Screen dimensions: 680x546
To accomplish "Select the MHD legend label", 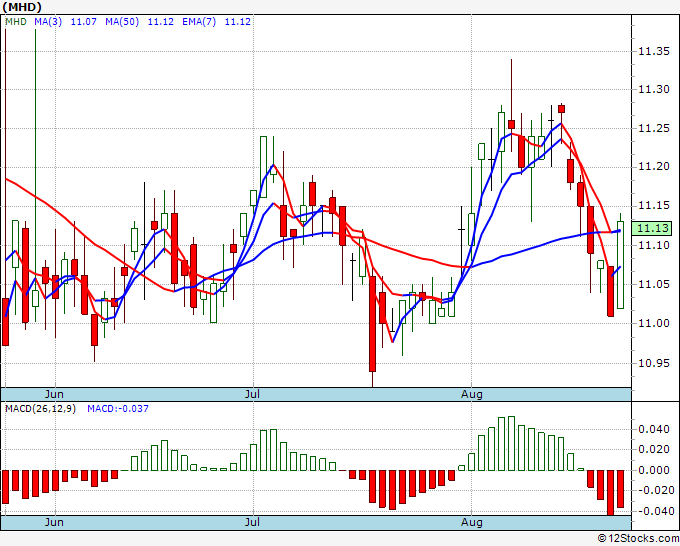I will coord(16,22).
